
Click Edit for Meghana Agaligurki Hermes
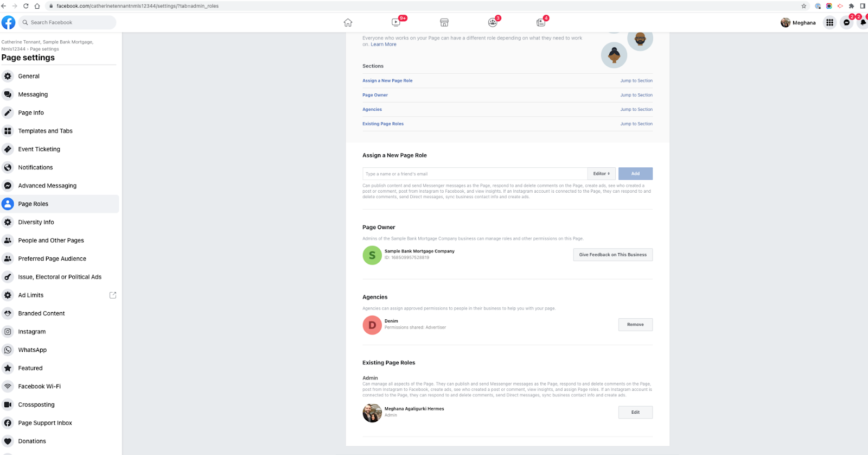pyautogui.click(x=635, y=412)
